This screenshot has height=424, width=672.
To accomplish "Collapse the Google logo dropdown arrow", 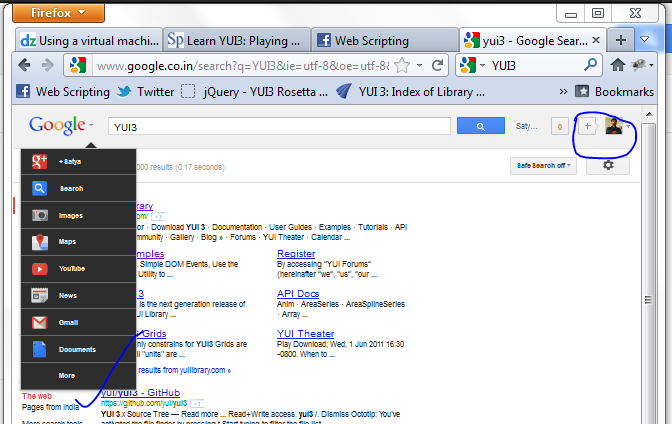I will (91, 126).
